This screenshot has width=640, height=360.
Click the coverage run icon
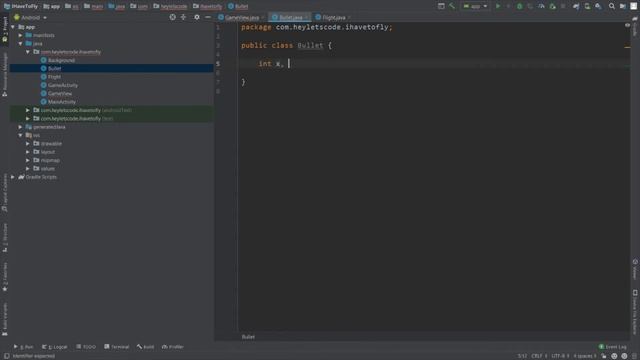click(x=530, y=6)
